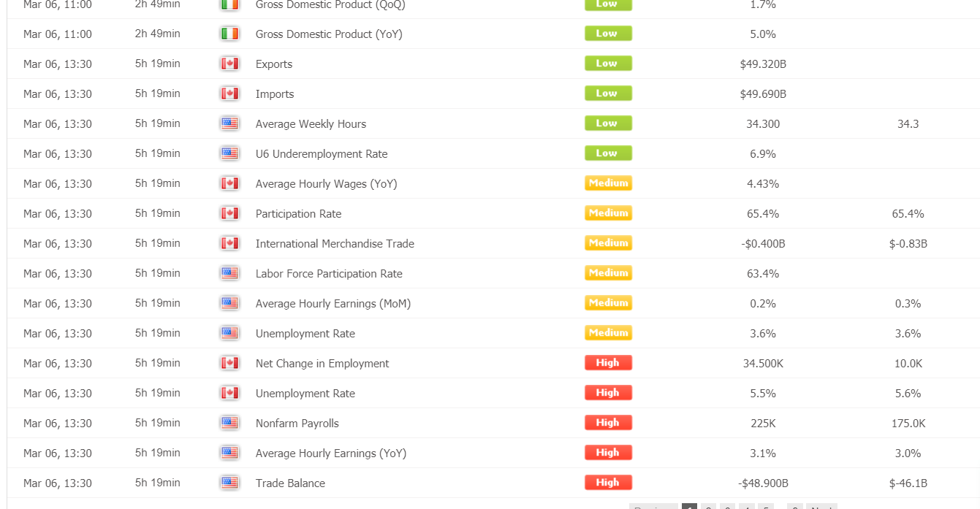This screenshot has width=980, height=509.
Task: Go to page 2 in pagination
Action: click(708, 506)
